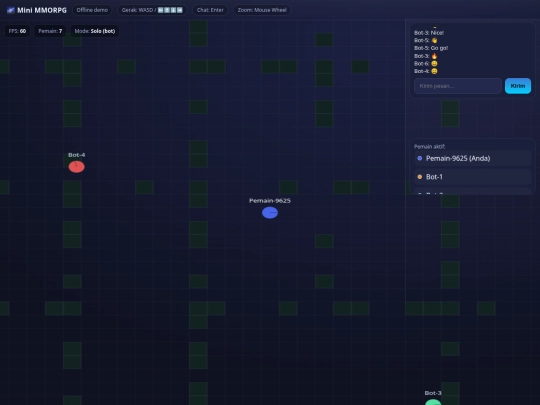Click the Mini MMORPG logo icon
This screenshot has height=405, width=540.
[x=11, y=10]
